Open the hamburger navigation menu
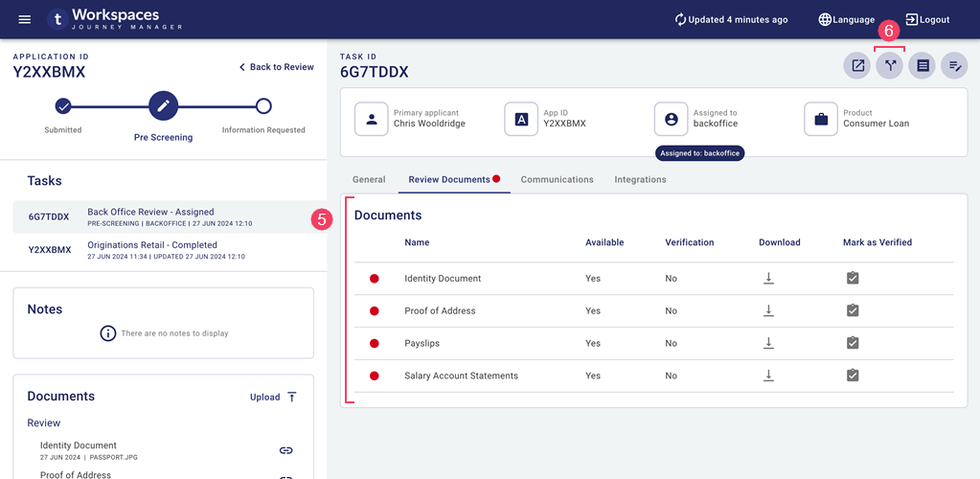The image size is (980, 479). click(25, 19)
